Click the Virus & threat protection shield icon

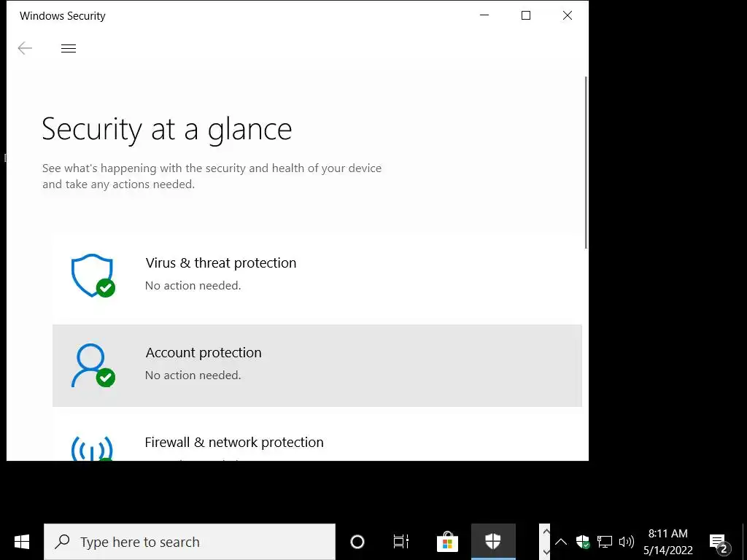93,275
